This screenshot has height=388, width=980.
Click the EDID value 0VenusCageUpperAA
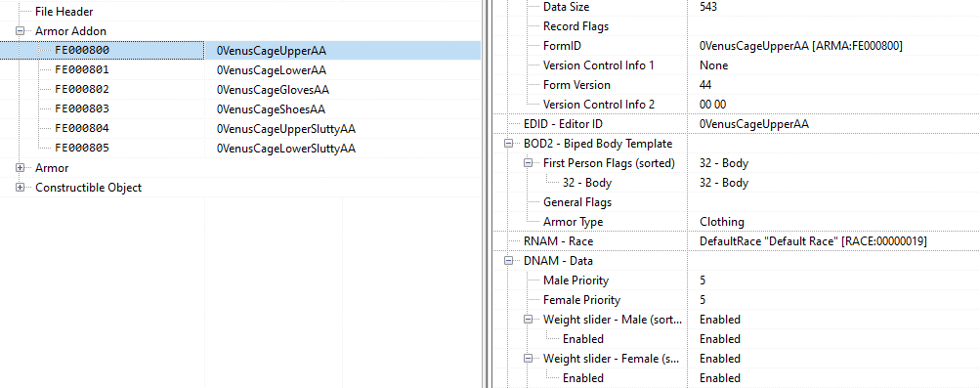(754, 124)
